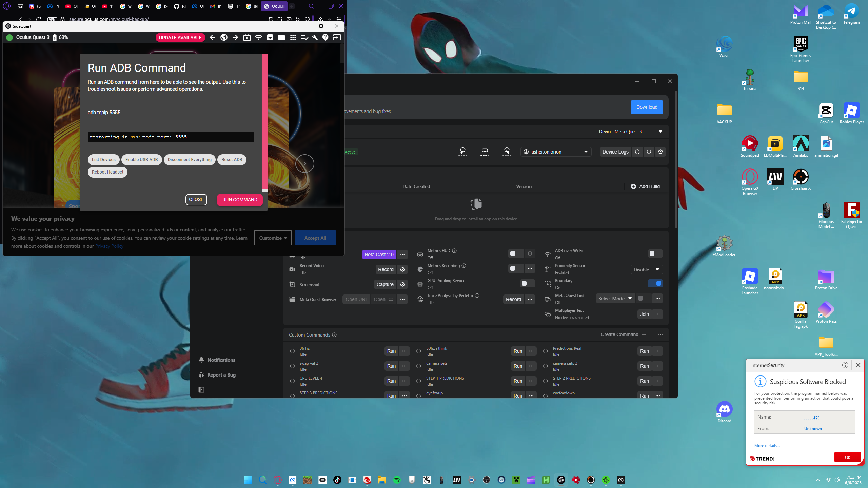Collapse sidebar icon below Report a Bug
The height and width of the screenshot is (488, 868).
(x=201, y=390)
